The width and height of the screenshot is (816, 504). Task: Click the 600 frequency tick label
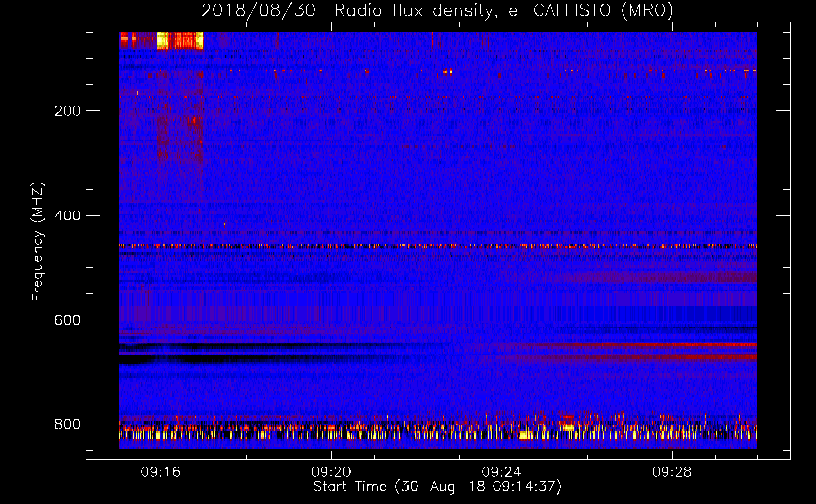tap(68, 321)
